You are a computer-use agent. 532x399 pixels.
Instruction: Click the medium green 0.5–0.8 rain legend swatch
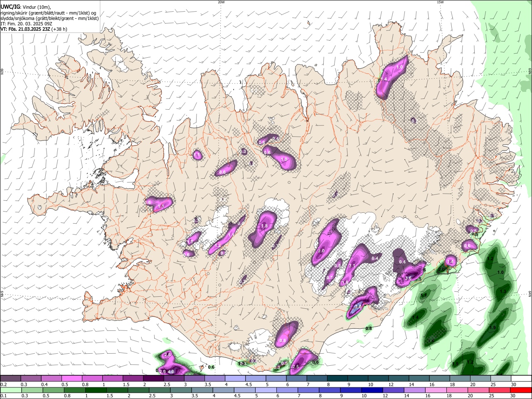(53, 390)
